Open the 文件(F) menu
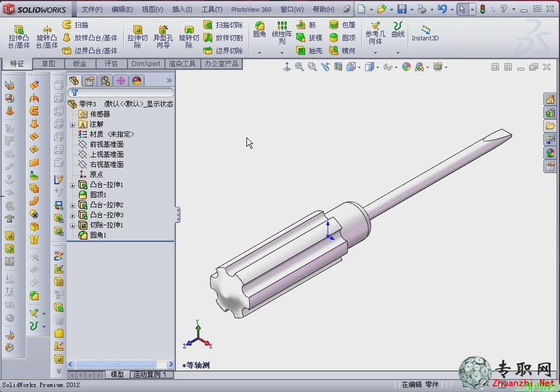Viewport: 560px width, 392px height. click(x=92, y=10)
